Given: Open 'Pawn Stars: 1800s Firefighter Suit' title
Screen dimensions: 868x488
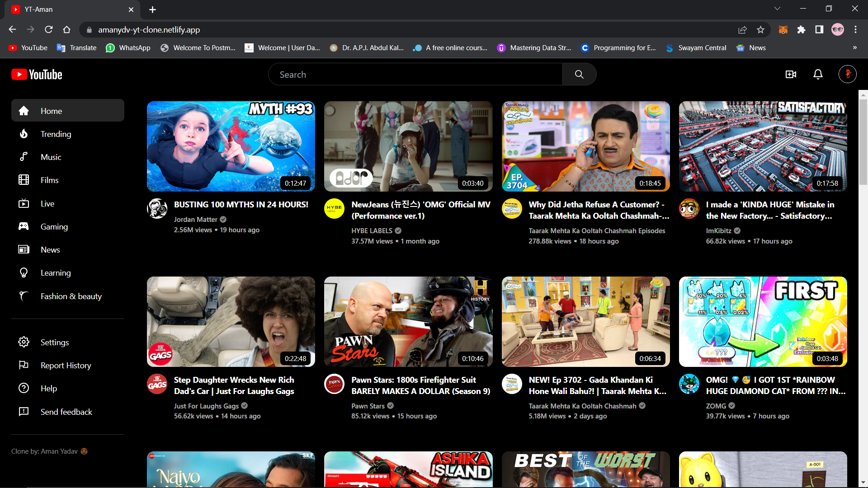Looking at the screenshot, I should point(421,386).
